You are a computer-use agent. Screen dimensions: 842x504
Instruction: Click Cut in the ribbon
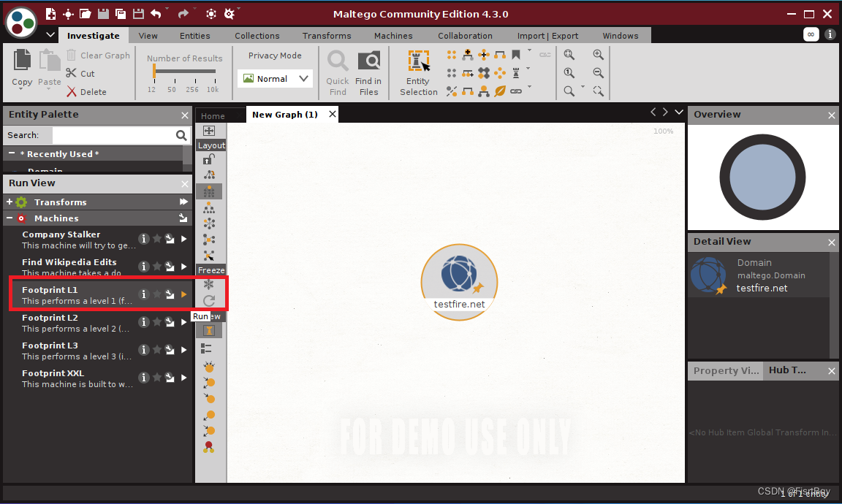tap(80, 74)
